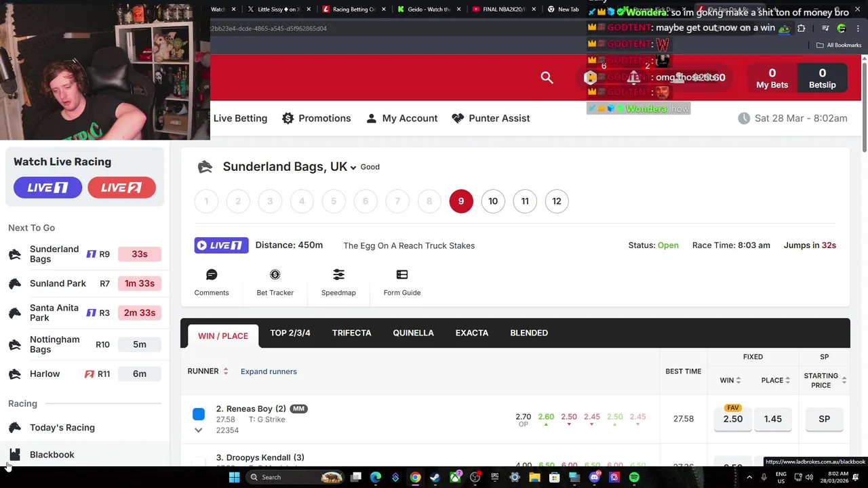This screenshot has height=488, width=868.
Task: Open Santa Anita Park R3 race
Action: [85, 312]
